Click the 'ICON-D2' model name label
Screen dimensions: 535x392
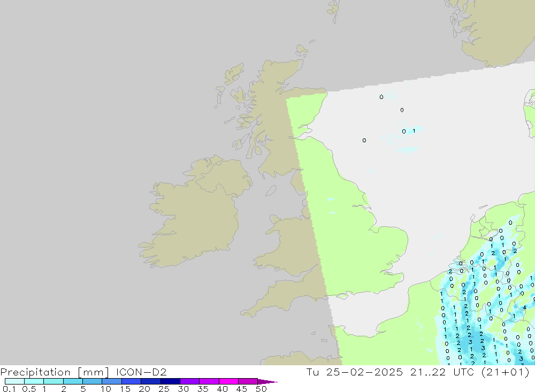pos(141,372)
